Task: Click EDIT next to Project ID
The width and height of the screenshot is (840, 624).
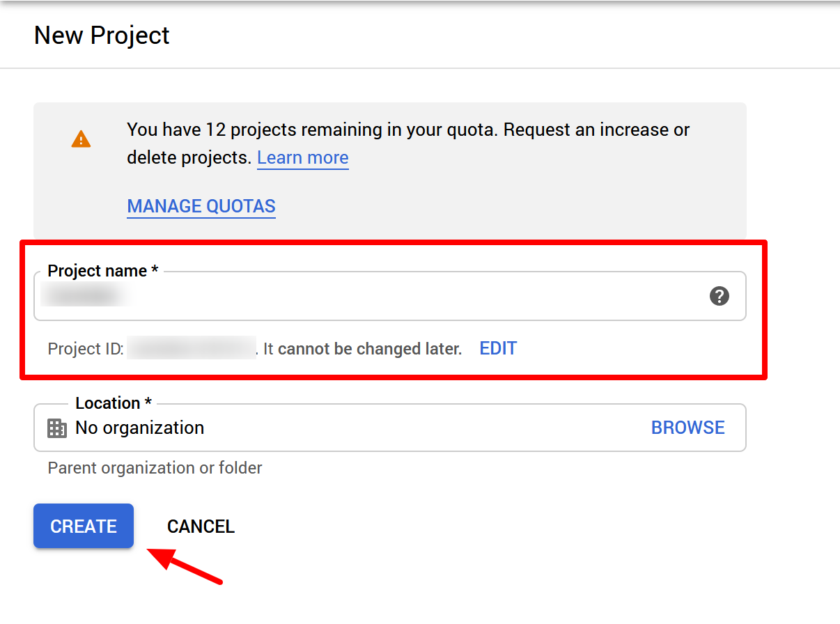Action: coord(498,348)
